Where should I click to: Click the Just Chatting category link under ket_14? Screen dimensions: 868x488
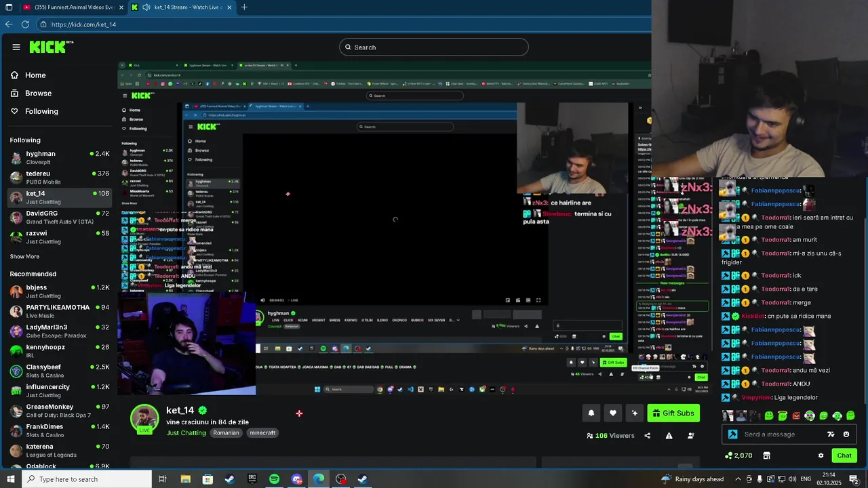pos(186,433)
